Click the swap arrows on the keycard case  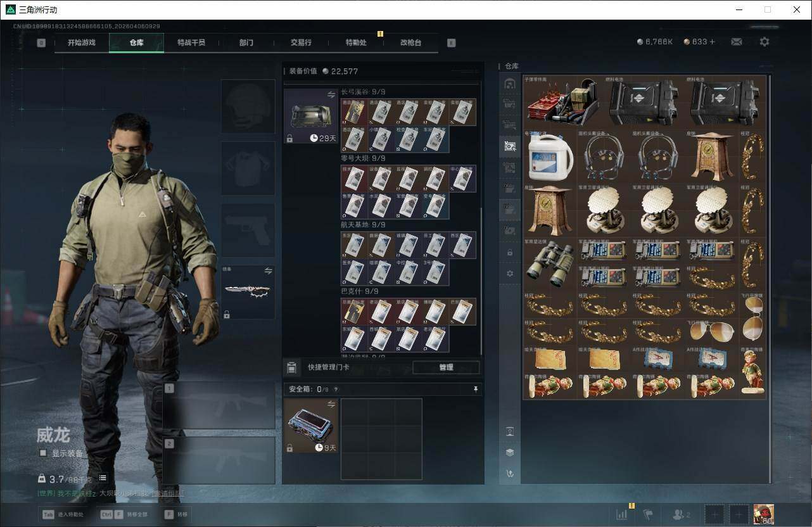[331, 94]
